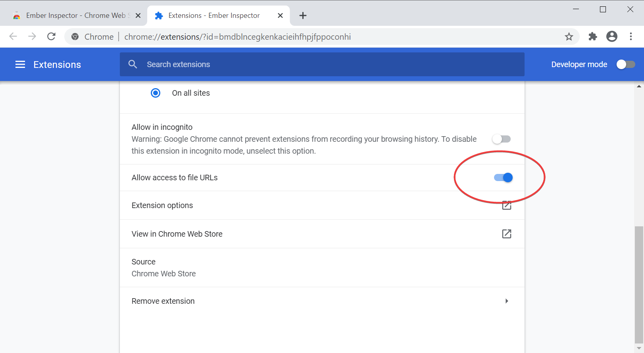Click the Extension options open icon
The image size is (644, 353).
(506, 205)
